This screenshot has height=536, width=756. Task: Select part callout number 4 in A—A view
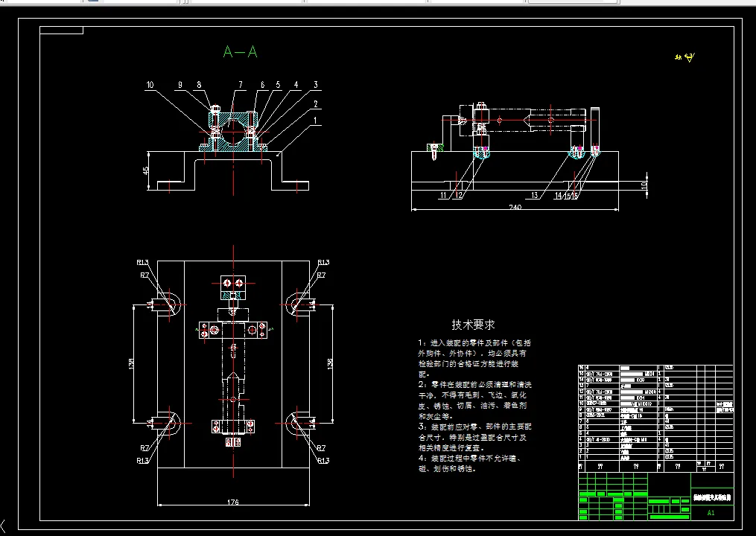click(296, 85)
